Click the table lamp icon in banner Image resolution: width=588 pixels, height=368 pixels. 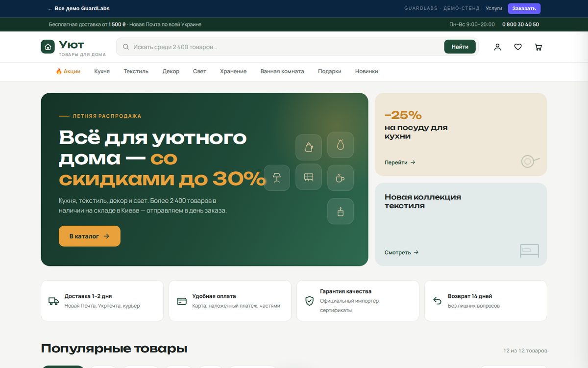[277, 178]
